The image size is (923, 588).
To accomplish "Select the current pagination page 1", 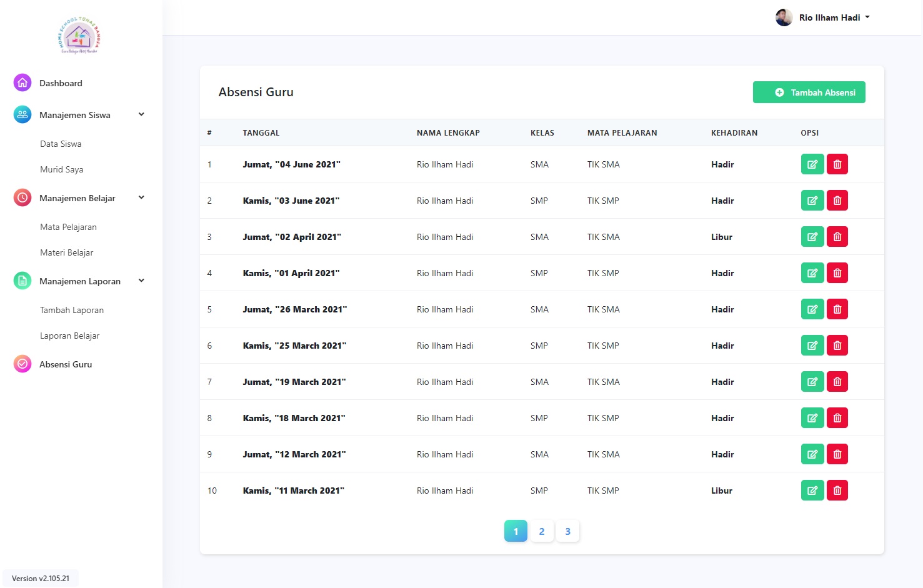I will [516, 531].
